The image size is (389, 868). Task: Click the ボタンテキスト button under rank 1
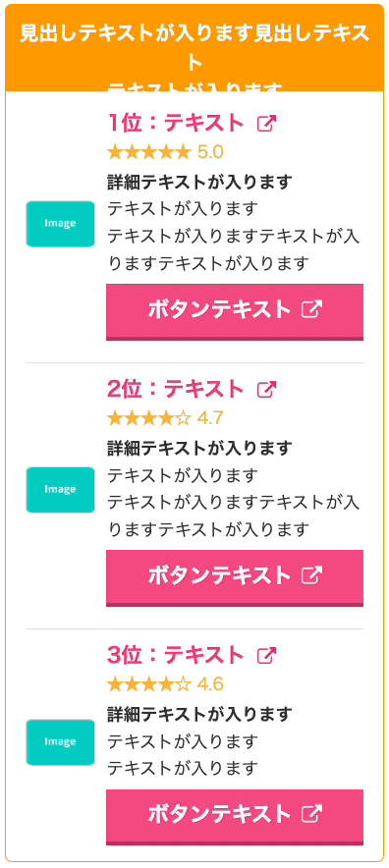point(235,311)
